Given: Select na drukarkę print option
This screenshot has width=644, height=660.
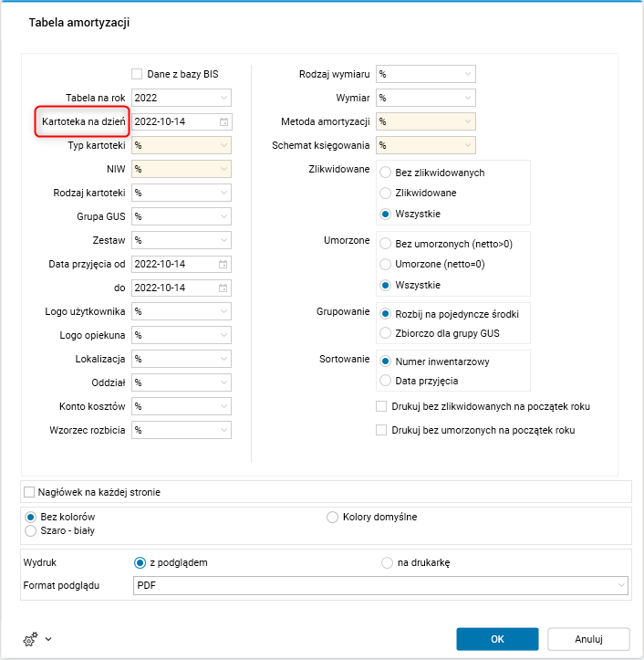Looking at the screenshot, I should (388, 562).
